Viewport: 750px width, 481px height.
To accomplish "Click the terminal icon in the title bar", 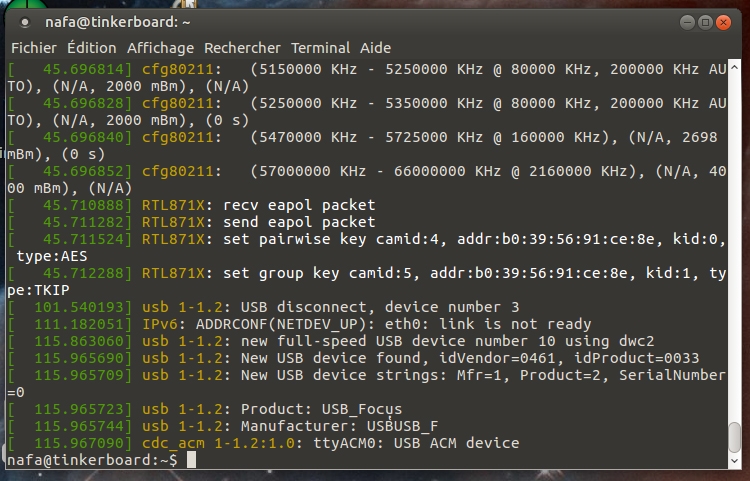I will point(24,22).
